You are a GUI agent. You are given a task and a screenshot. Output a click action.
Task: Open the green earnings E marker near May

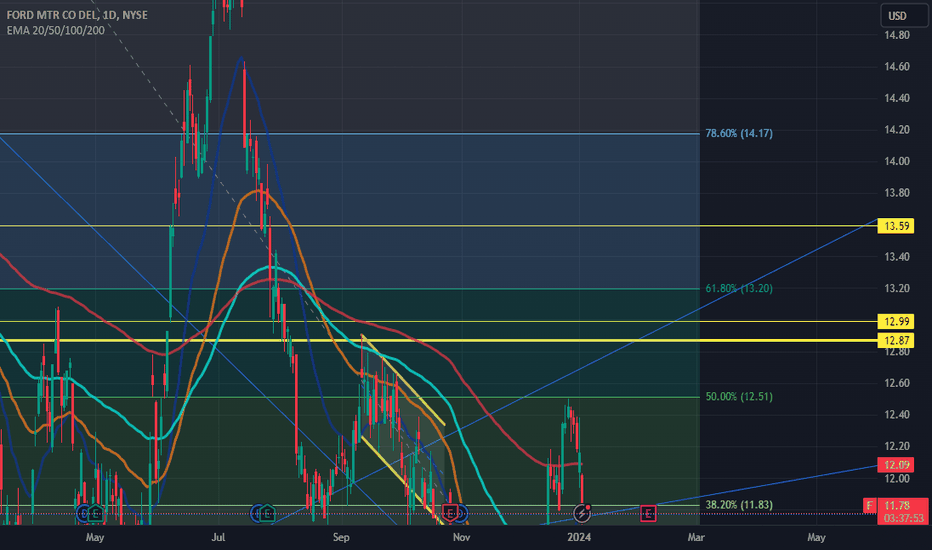click(95, 513)
